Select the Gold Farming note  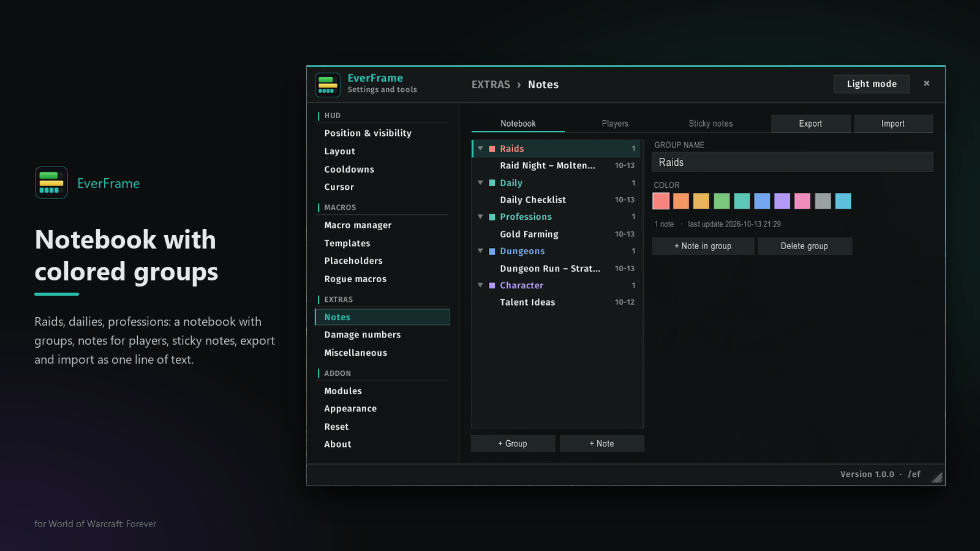pos(556,234)
